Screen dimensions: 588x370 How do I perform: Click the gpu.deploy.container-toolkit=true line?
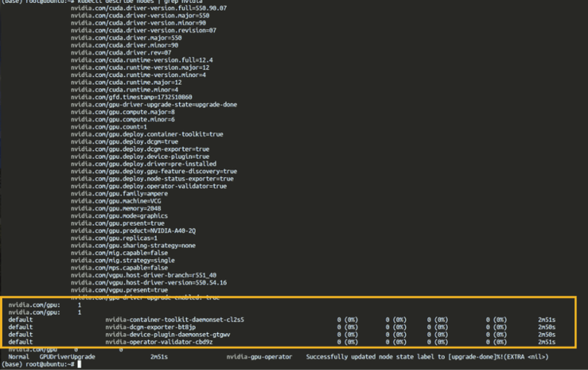coord(147,134)
